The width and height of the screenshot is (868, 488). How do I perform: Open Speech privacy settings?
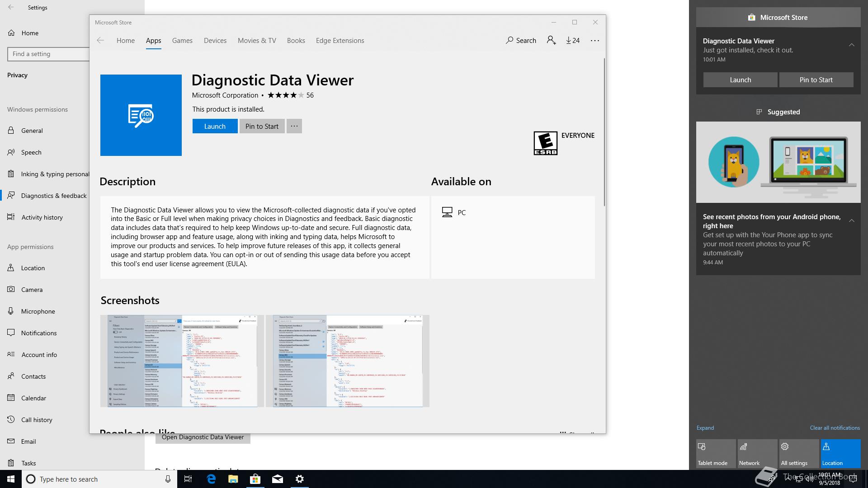(45, 152)
